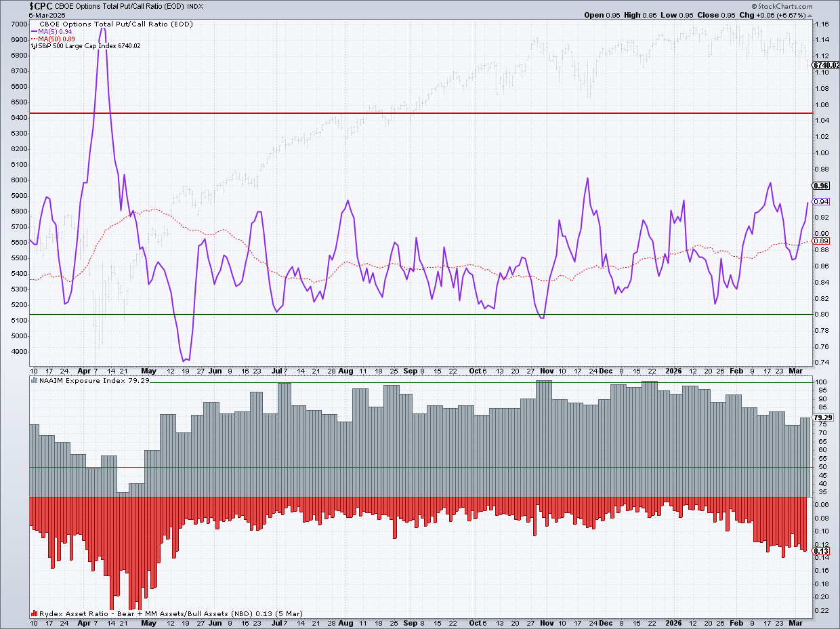Click the 0.74 right axis value
Screen dimensions: 840x629
point(821,363)
